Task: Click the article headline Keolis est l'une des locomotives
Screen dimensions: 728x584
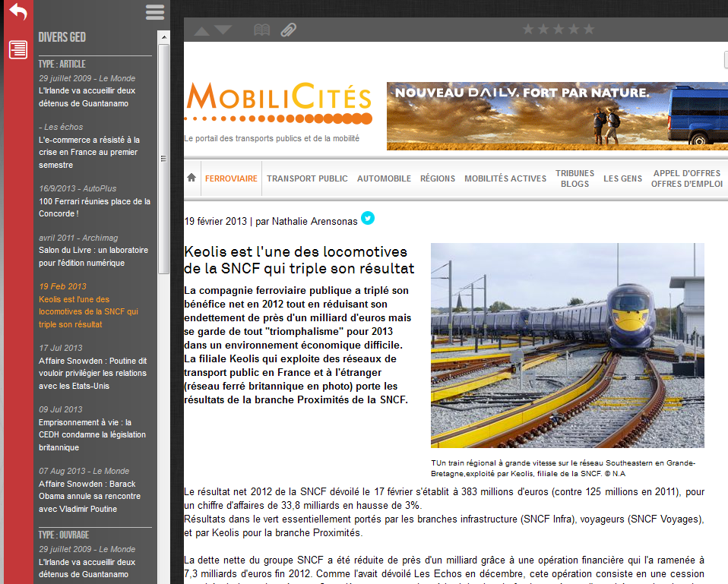Action: coord(299,260)
